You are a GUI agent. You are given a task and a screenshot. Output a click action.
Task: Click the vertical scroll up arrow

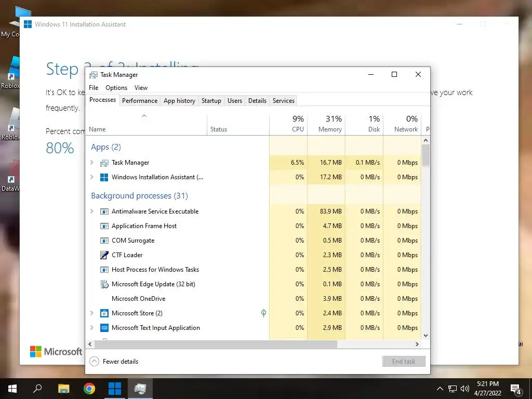(426, 140)
